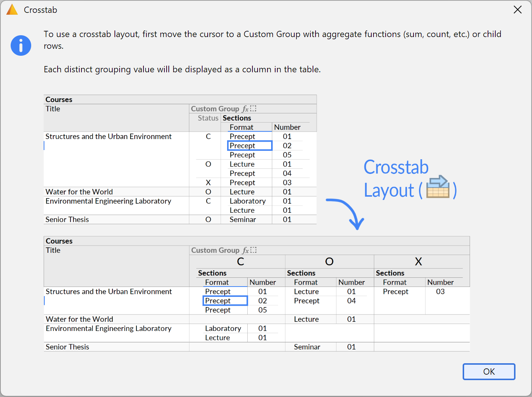Click the status 'X' cell in top table
The image size is (532, 397).
tap(208, 182)
